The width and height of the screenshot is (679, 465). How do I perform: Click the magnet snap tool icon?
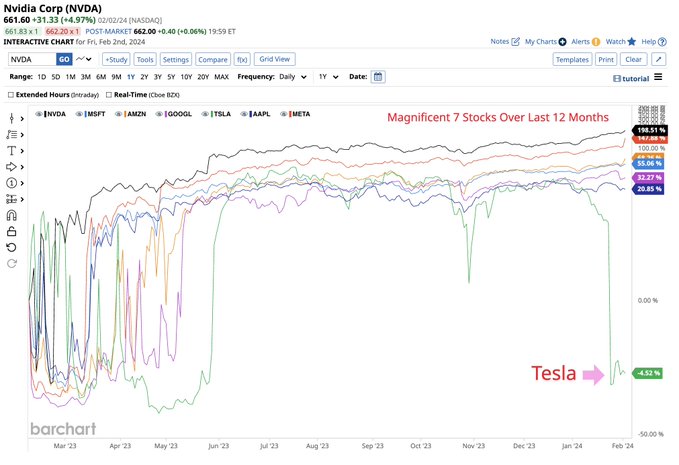13,215
